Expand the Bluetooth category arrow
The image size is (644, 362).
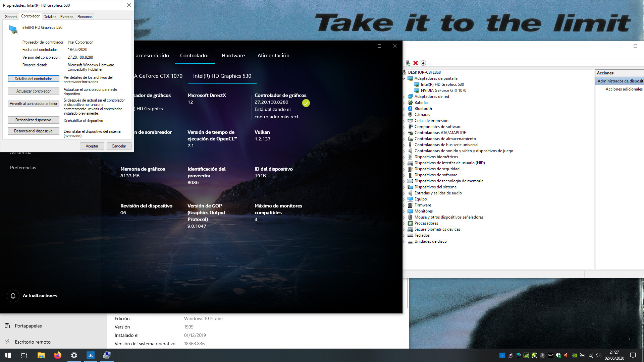click(x=404, y=109)
